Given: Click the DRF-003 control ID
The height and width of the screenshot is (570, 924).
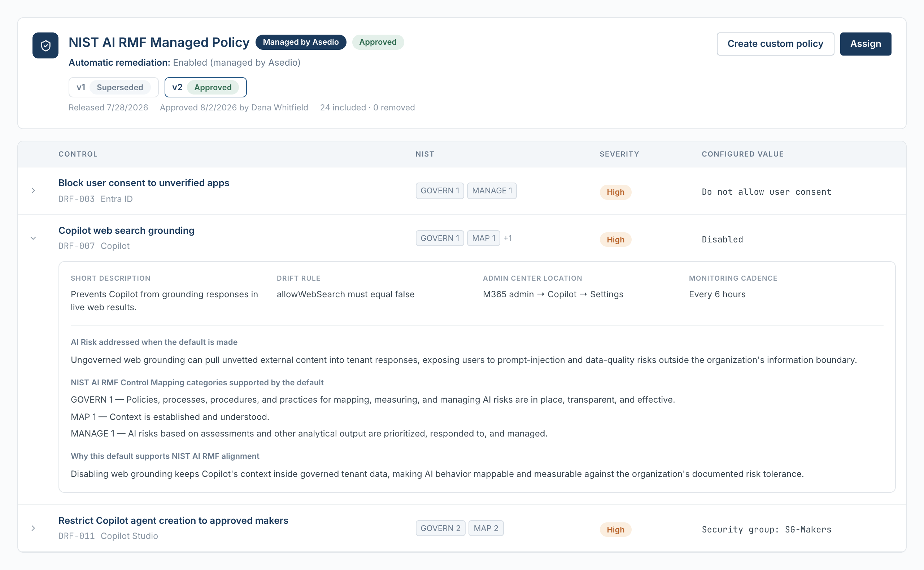Looking at the screenshot, I should (77, 199).
